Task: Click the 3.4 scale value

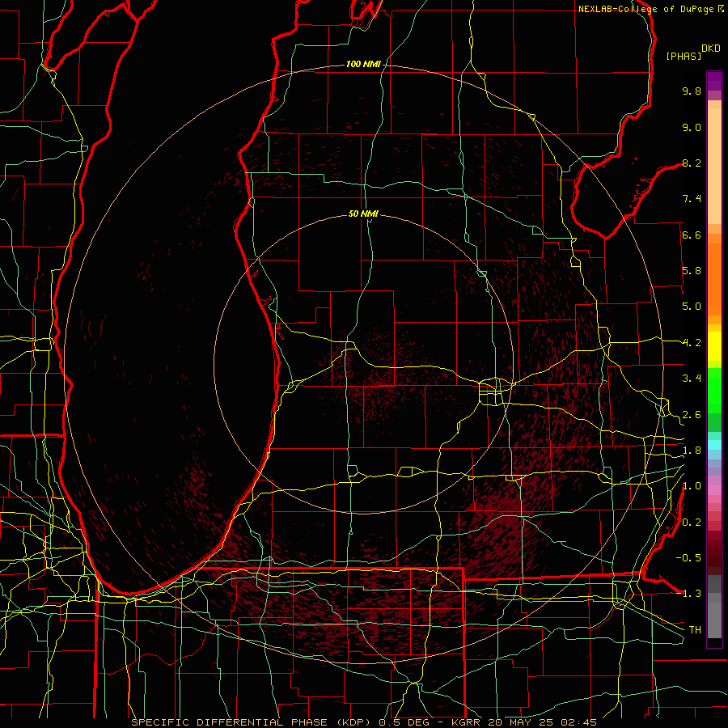Action: 692,379
